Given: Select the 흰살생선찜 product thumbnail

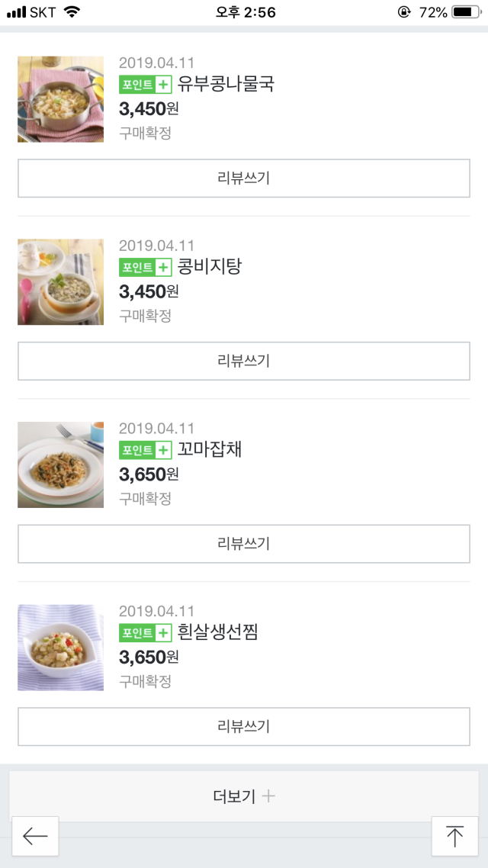Looking at the screenshot, I should coord(61,648).
